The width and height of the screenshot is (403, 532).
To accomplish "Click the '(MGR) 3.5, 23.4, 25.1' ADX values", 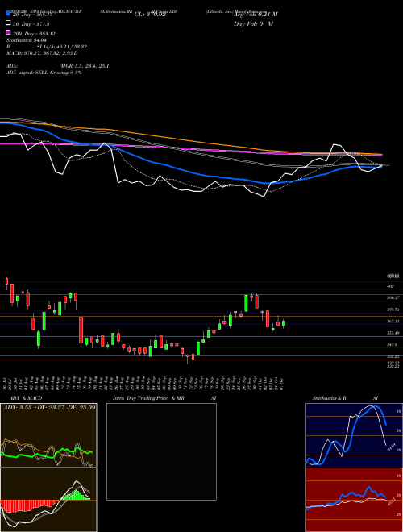I will tap(84, 66).
